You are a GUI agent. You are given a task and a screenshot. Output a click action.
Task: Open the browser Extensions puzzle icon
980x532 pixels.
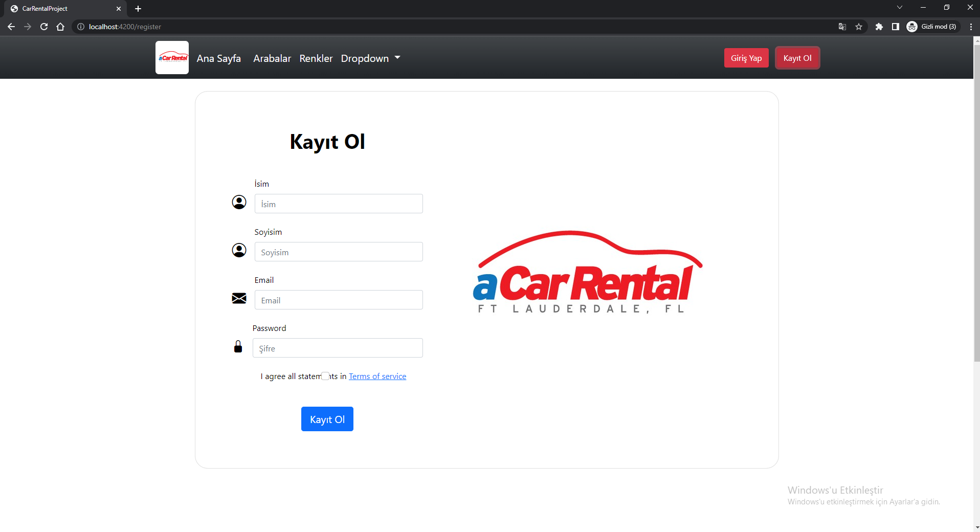879,27
